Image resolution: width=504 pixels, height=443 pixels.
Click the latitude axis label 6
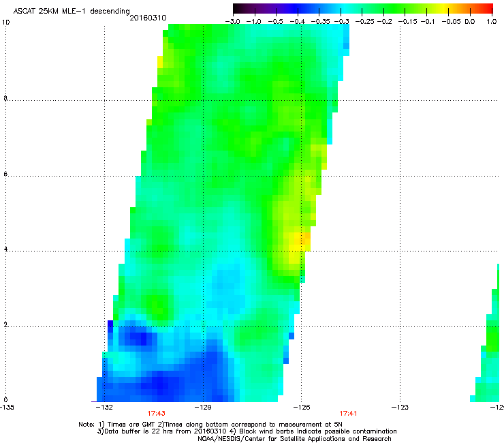click(5, 174)
